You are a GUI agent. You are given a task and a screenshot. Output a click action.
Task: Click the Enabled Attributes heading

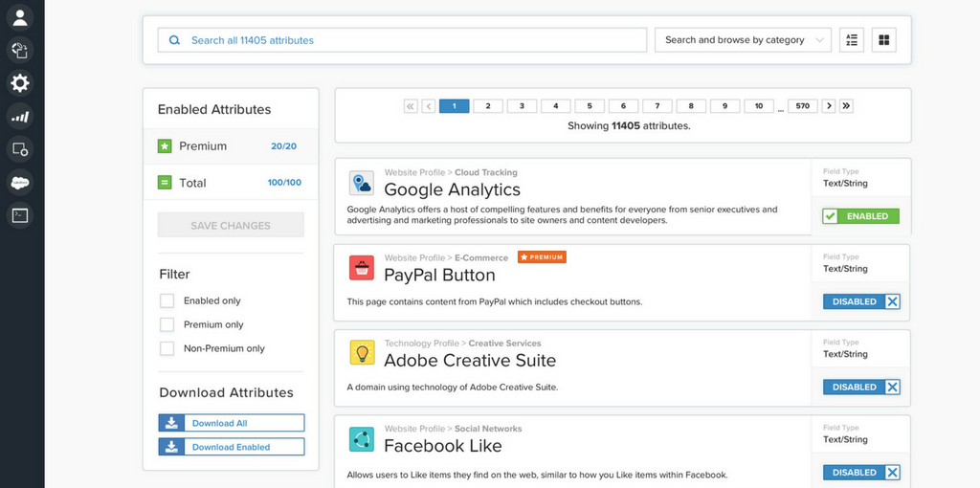214,109
